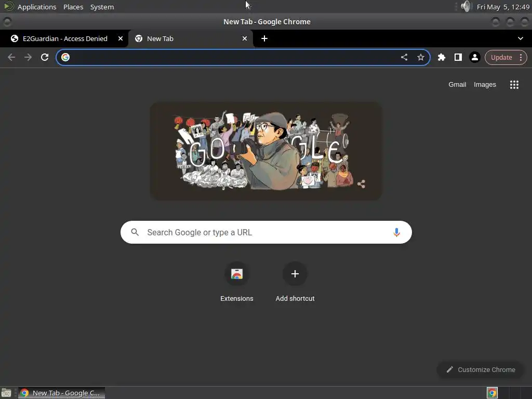Bookmark this tab with the star icon
532x399 pixels.
pyautogui.click(x=421, y=57)
